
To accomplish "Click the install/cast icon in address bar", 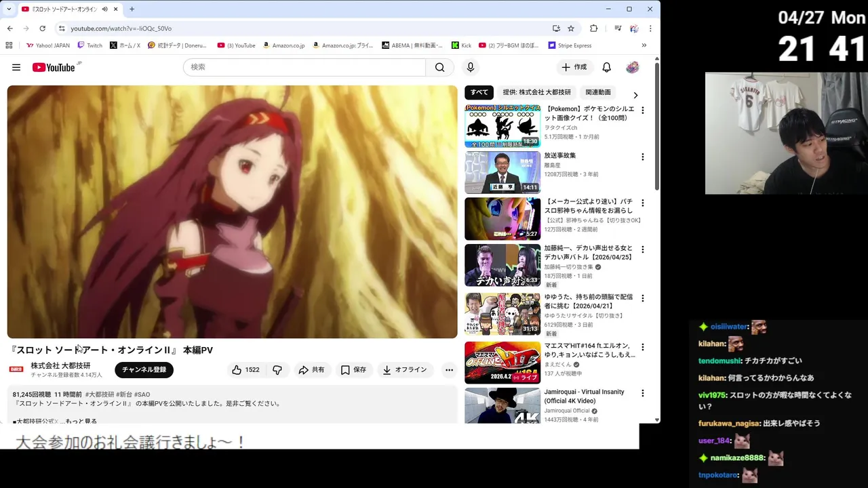I will click(x=556, y=28).
